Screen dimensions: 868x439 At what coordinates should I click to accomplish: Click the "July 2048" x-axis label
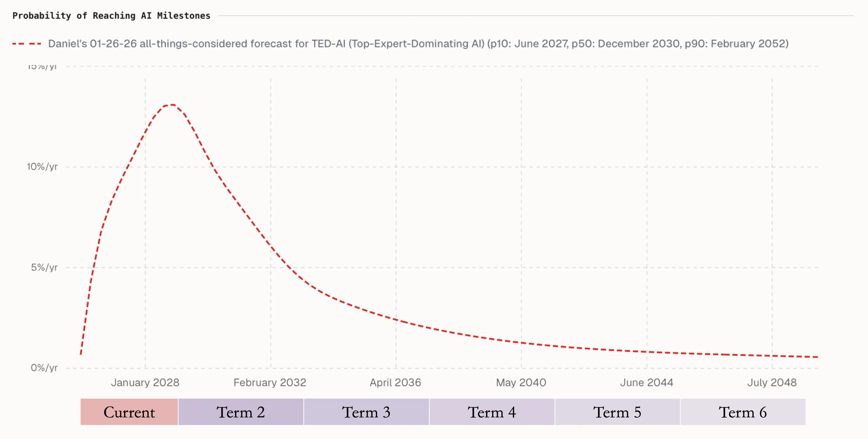point(772,382)
